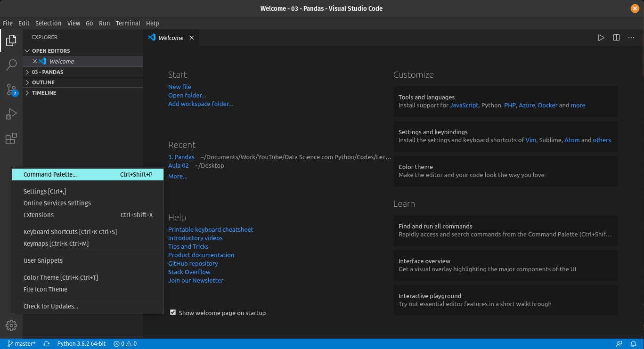Open the Terminal menu
The width and height of the screenshot is (644, 349).
pyautogui.click(x=128, y=23)
